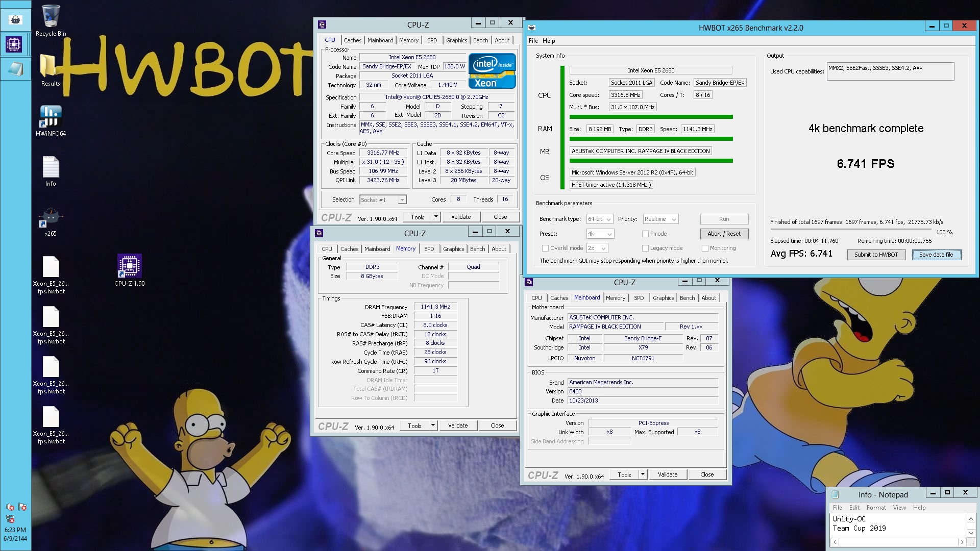Enable the Monitoring checkbox

[x=705, y=248]
